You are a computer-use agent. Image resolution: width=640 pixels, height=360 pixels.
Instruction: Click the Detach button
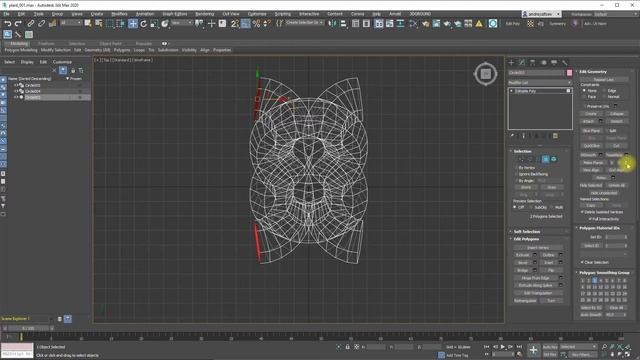tap(616, 121)
